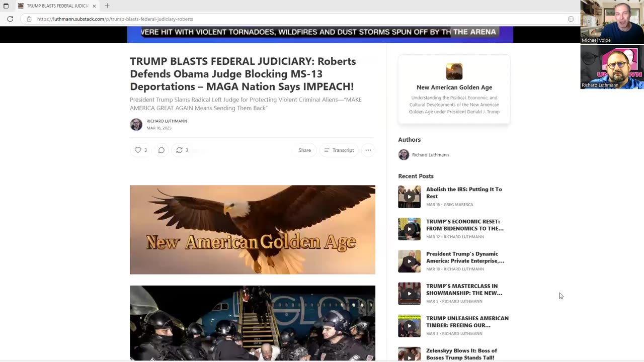Screen dimensions: 644x362
Task: Open Richard Luthmann in Authors list
Action: (430, 155)
